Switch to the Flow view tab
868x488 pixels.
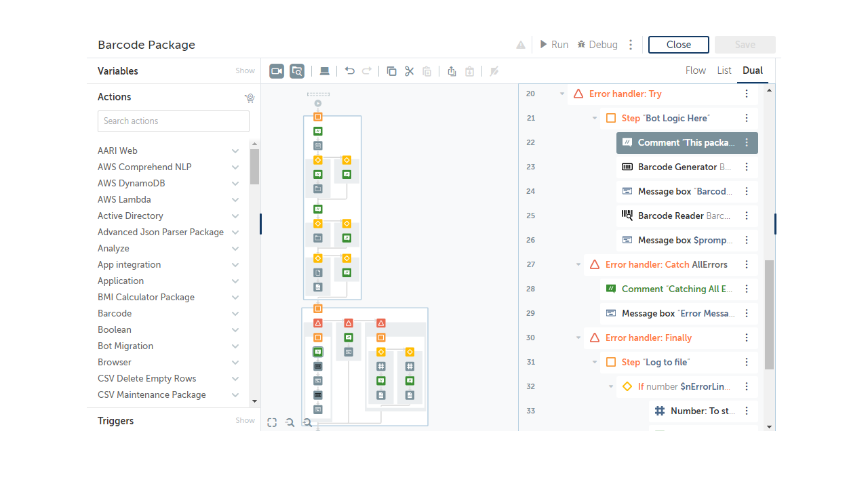696,70
